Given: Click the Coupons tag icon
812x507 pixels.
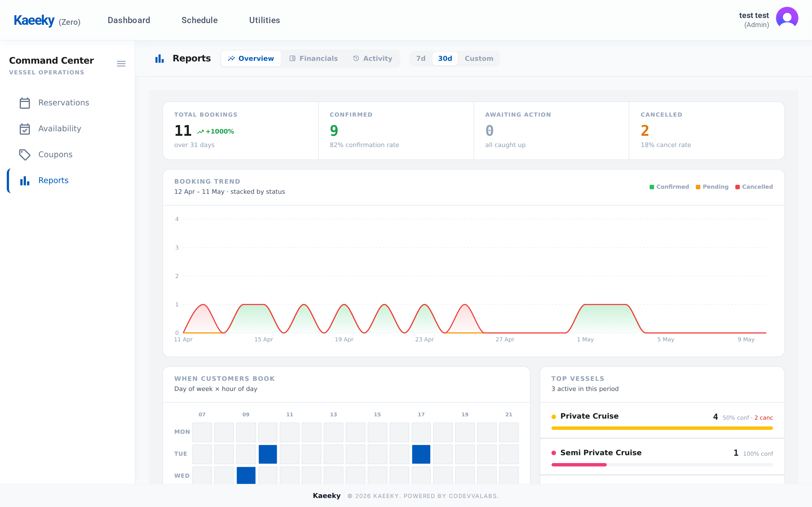Looking at the screenshot, I should pos(25,155).
